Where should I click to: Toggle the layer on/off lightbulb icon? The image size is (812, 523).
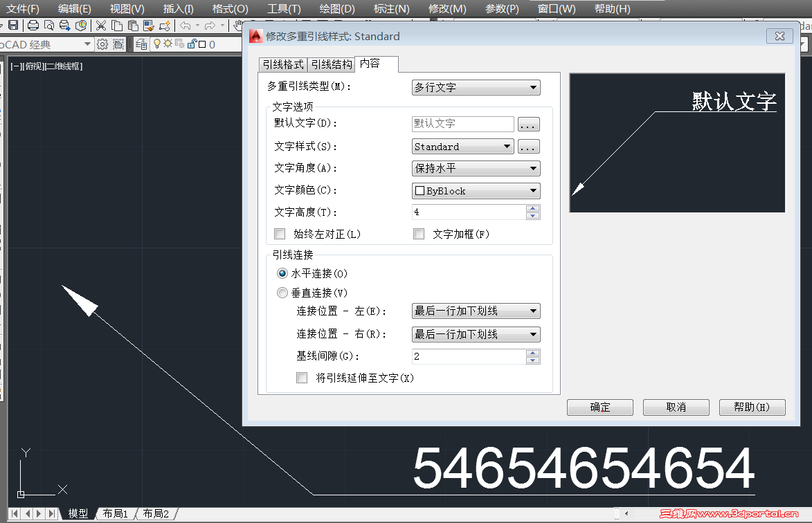157,44
